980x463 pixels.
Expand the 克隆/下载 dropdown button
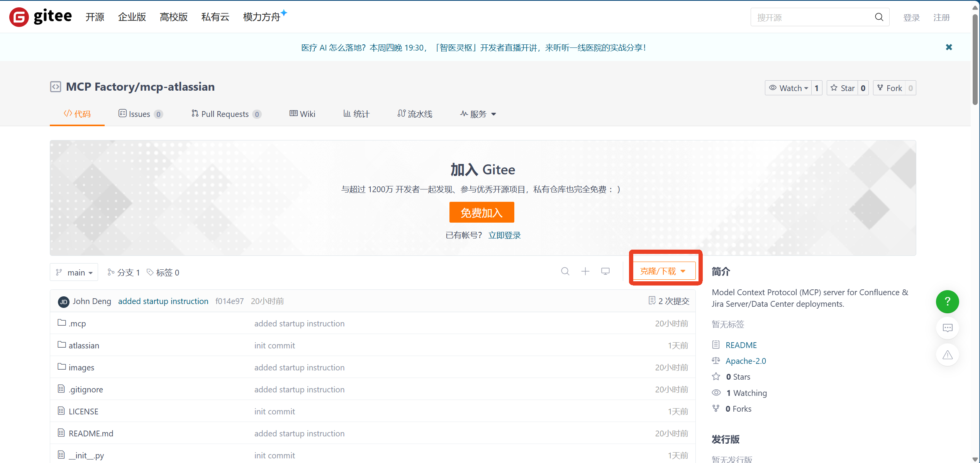[663, 271]
